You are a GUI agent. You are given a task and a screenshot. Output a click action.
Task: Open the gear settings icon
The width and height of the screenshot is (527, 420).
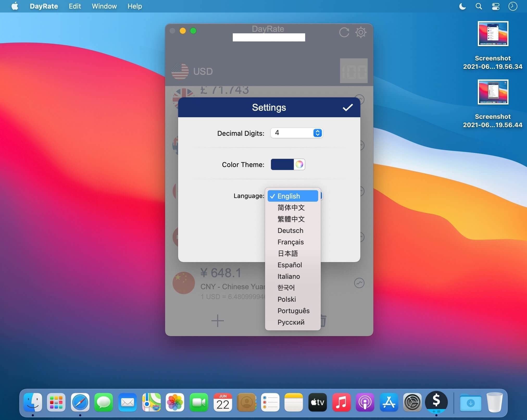[x=361, y=32]
